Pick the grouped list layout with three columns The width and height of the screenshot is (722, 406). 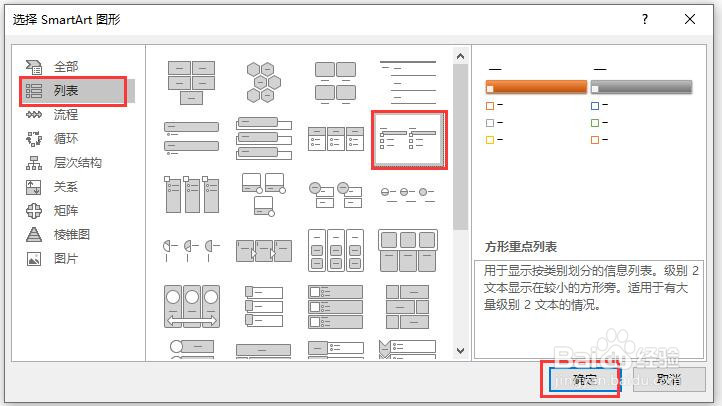click(335, 250)
